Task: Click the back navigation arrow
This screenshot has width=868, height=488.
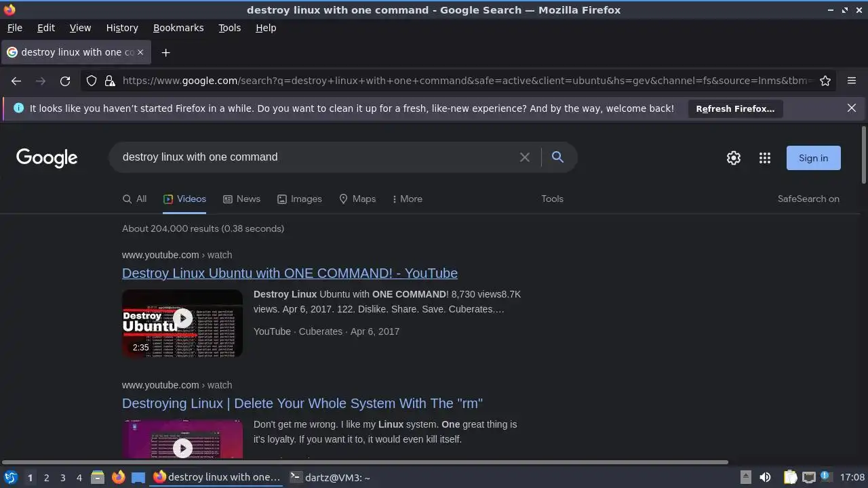Action: 16,81
